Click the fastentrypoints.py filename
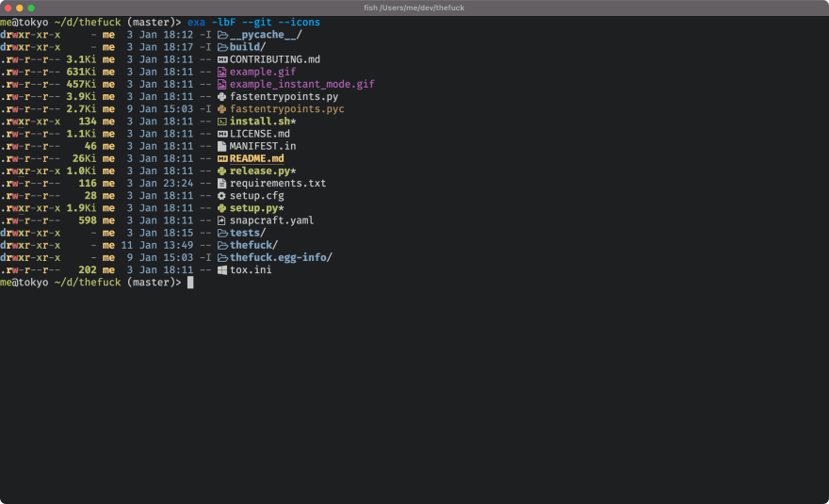 pyautogui.click(x=284, y=97)
